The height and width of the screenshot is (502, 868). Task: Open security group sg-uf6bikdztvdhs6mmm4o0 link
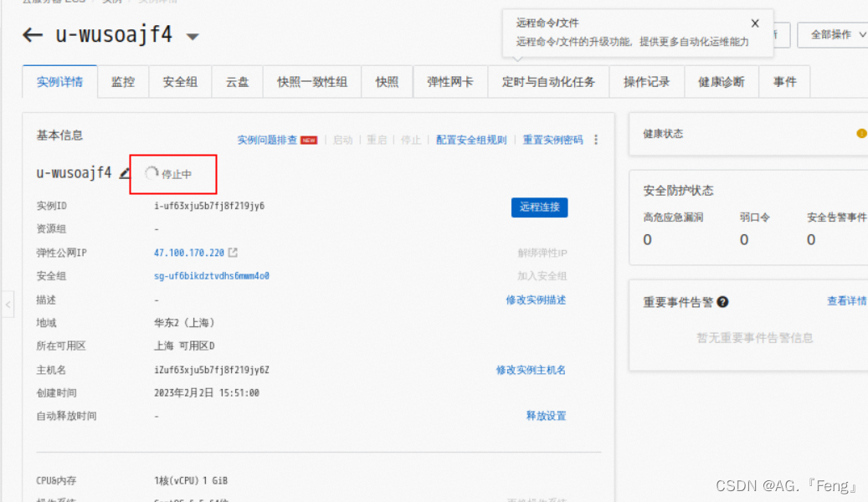pyautogui.click(x=212, y=275)
